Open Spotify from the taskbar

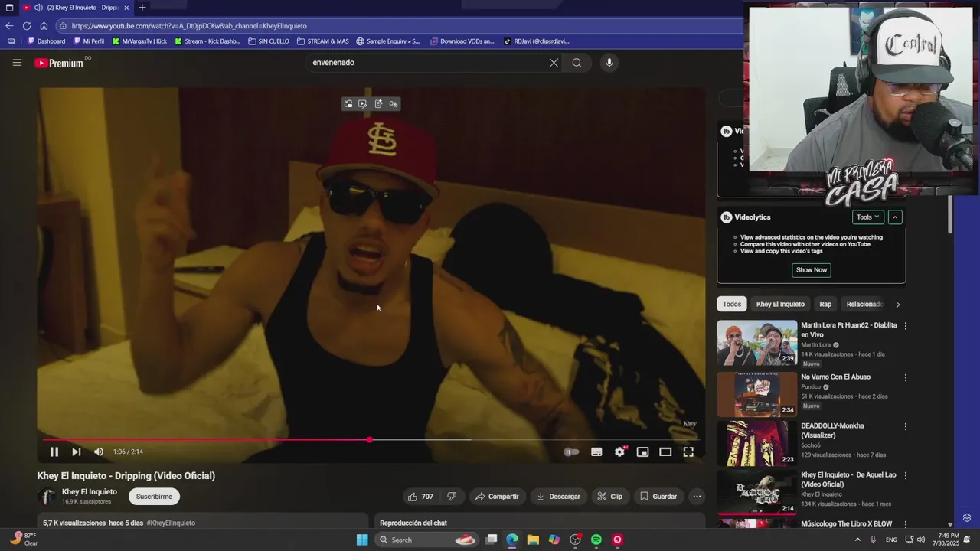click(x=596, y=540)
